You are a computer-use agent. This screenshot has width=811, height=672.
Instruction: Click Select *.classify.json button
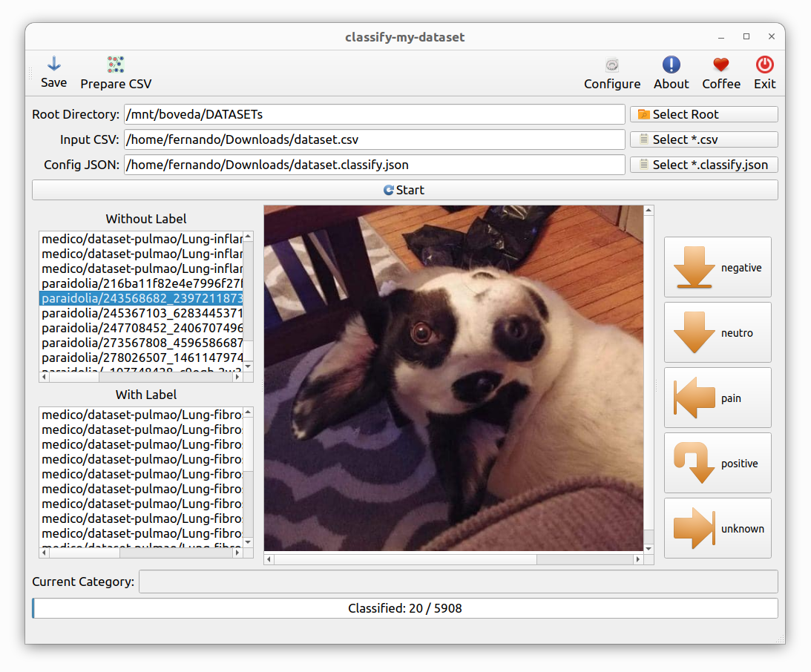click(704, 165)
